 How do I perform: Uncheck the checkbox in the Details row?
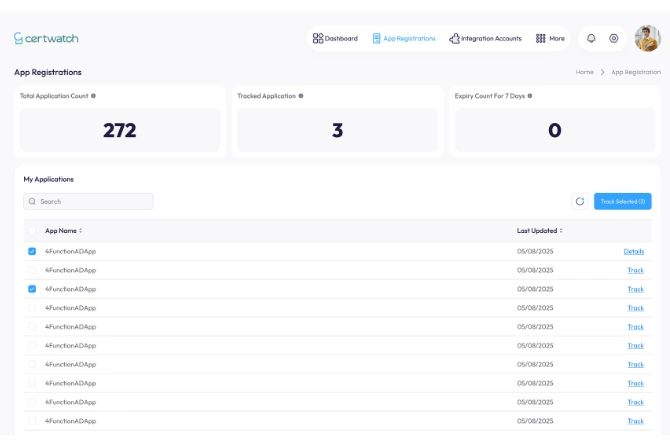[32, 251]
